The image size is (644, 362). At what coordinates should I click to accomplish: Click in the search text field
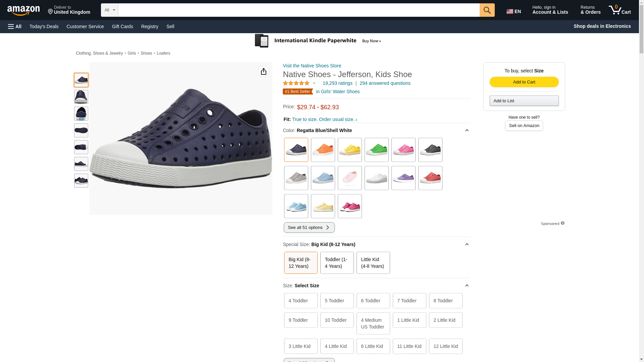(x=299, y=10)
